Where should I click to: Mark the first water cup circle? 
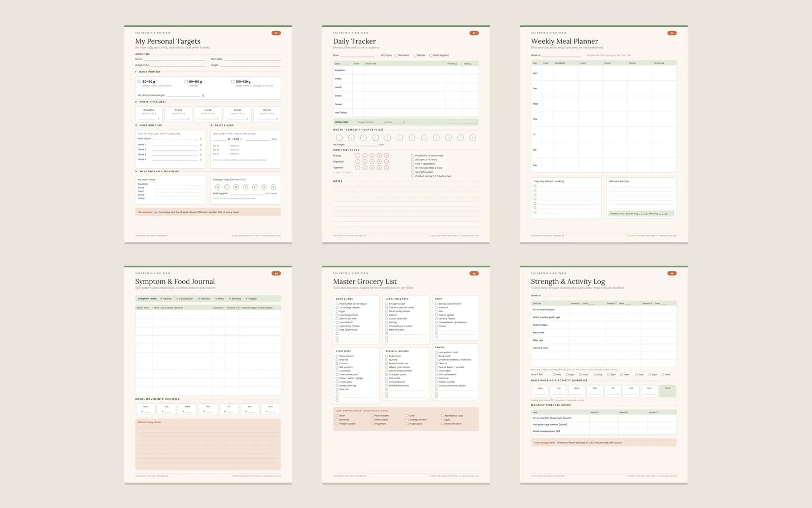(x=339, y=138)
